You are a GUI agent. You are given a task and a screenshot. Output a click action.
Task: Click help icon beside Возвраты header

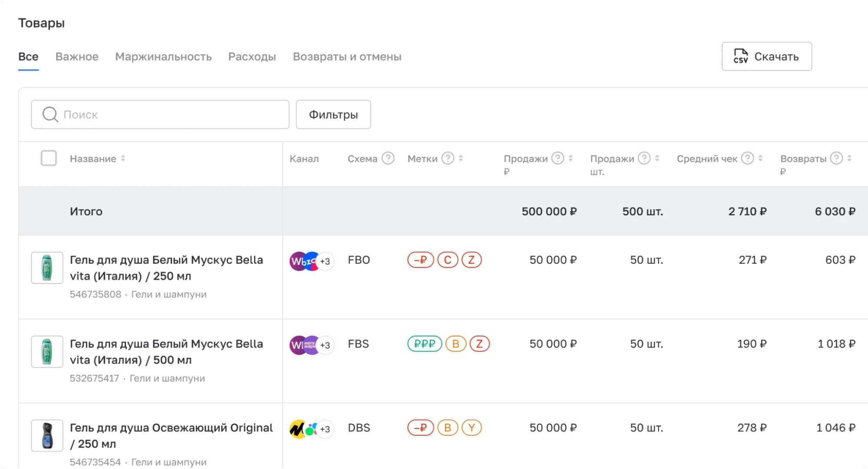(836, 159)
